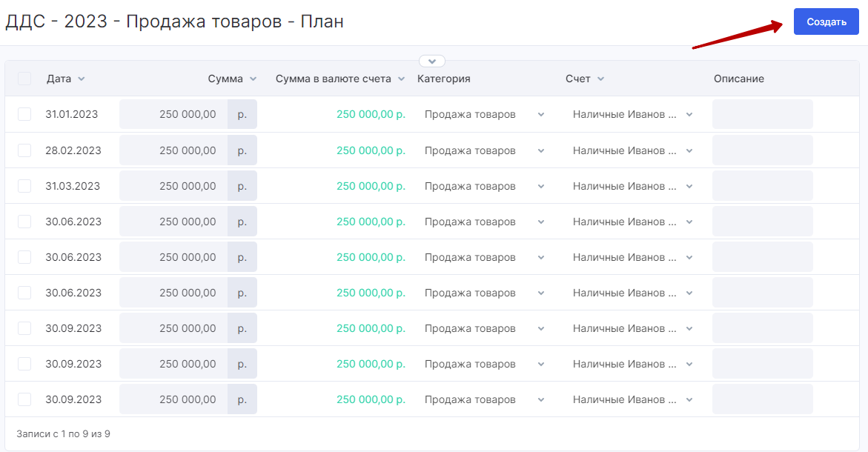868x452 pixels.
Task: Edit the amount field in the 28.02.2023 row
Action: click(173, 150)
